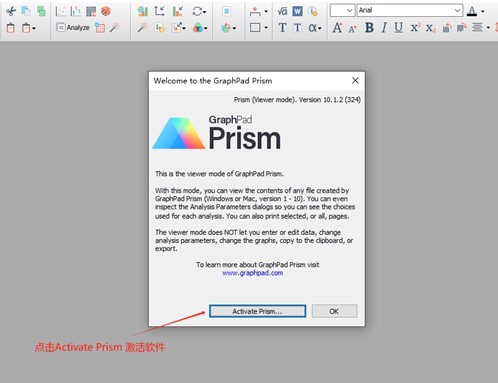This screenshot has width=498, height=383.
Task: Click the GraphPad Prism logo image
Action: (x=217, y=133)
